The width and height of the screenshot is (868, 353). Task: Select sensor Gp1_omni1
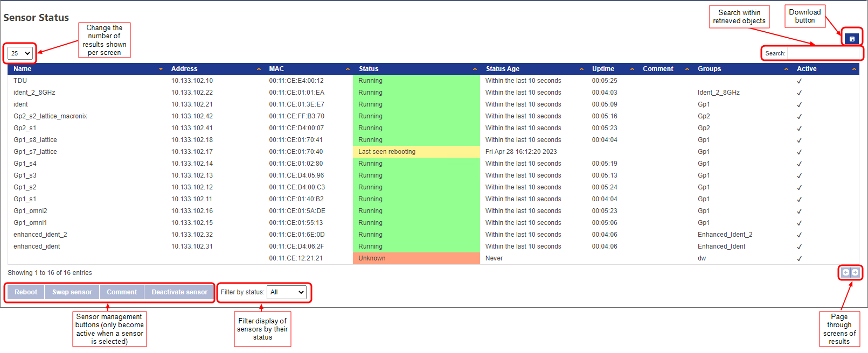pyautogui.click(x=30, y=223)
